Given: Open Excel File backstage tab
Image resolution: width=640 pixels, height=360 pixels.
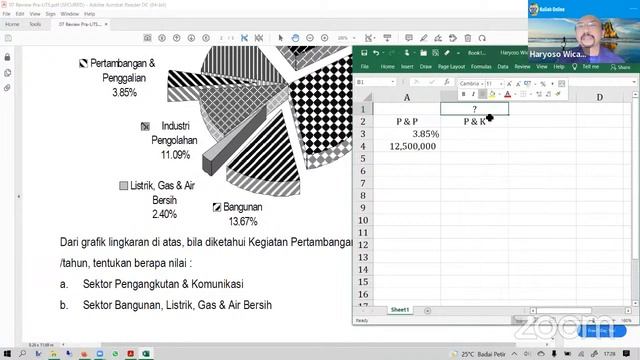Looking at the screenshot, I should coord(364,67).
